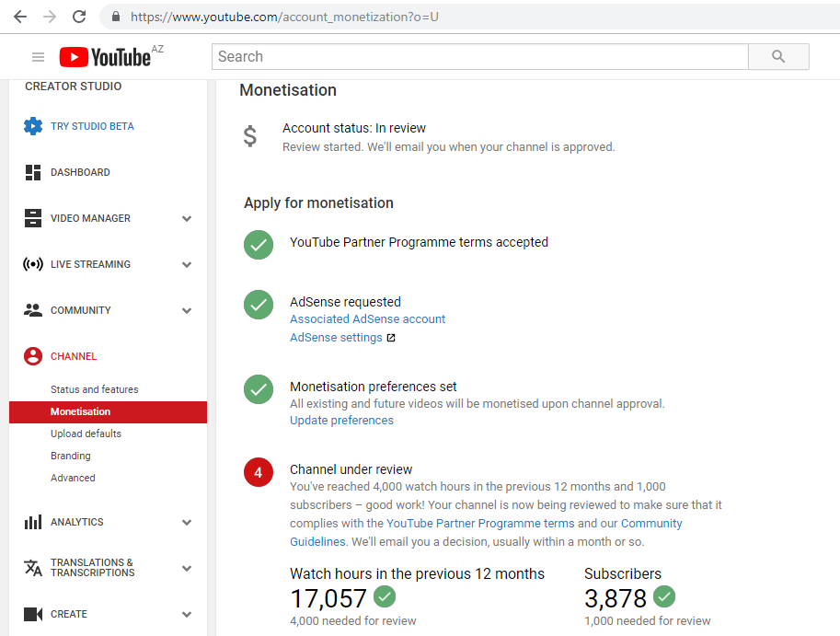840x636 pixels.
Task: Click green check beside Partner Programme terms
Action: coord(259,245)
